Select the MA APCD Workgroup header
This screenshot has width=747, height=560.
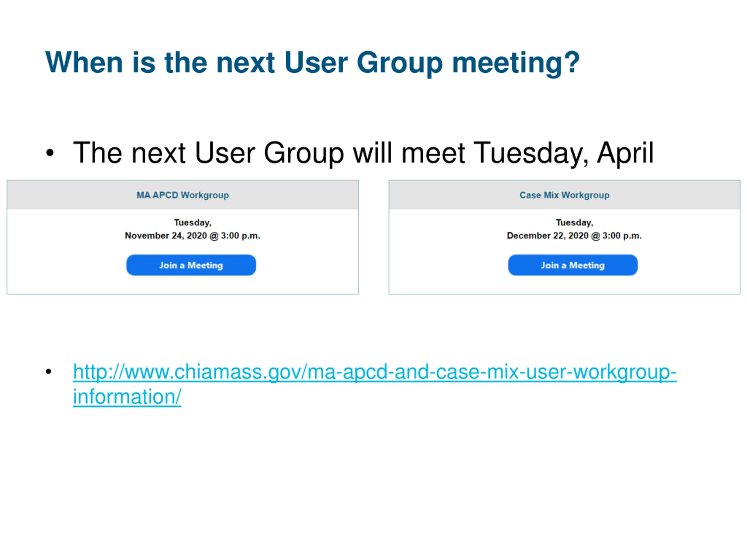tap(182, 195)
